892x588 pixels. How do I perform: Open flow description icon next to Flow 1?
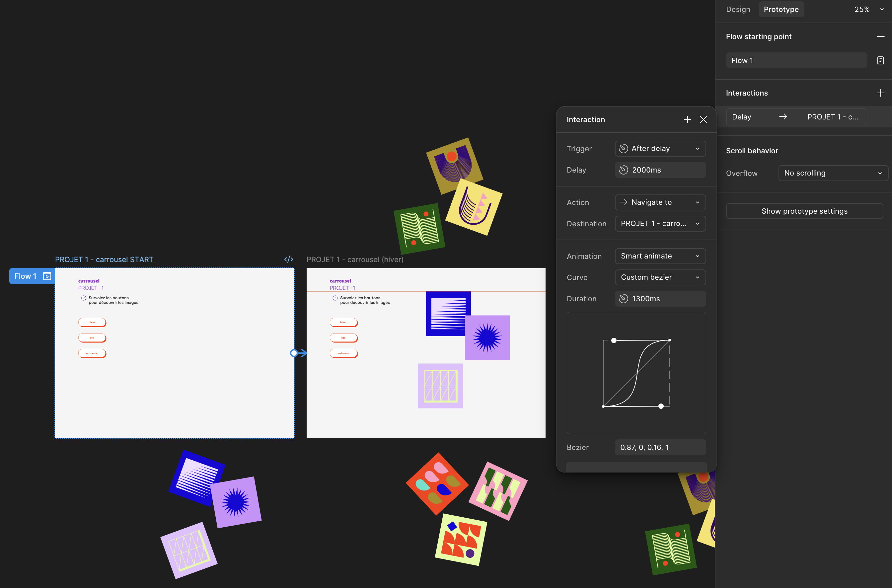click(880, 60)
